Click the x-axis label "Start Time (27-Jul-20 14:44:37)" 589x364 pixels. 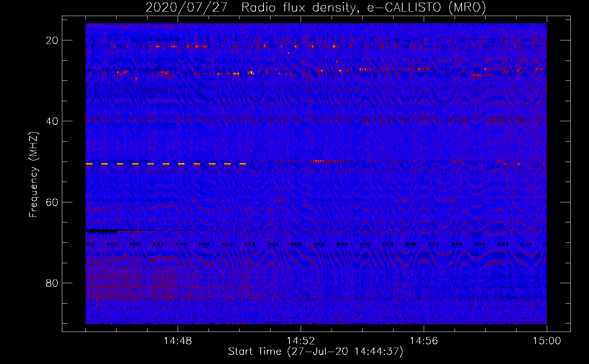click(x=316, y=352)
